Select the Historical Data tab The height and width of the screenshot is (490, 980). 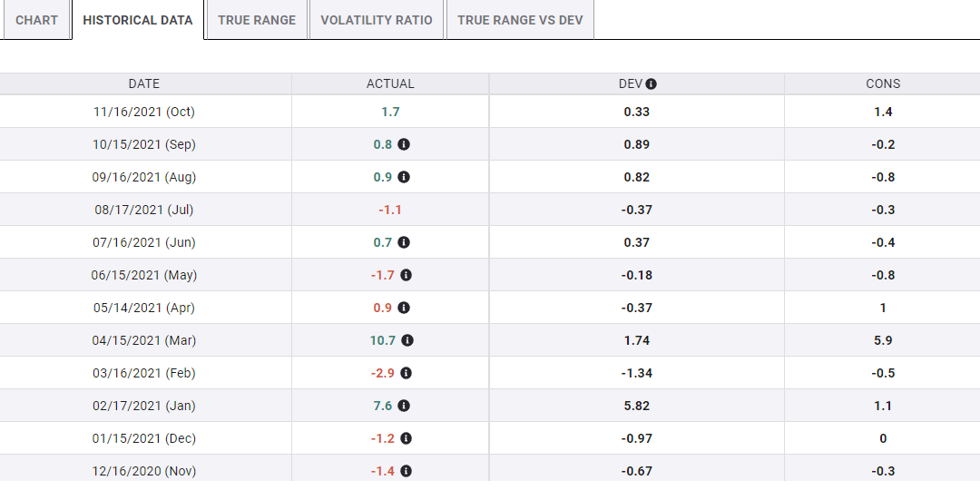(x=138, y=20)
